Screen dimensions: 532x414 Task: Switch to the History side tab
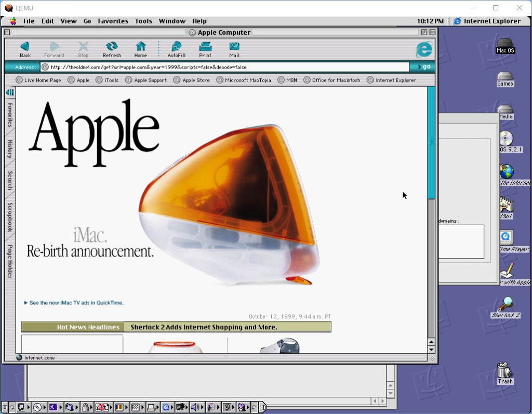pyautogui.click(x=10, y=148)
